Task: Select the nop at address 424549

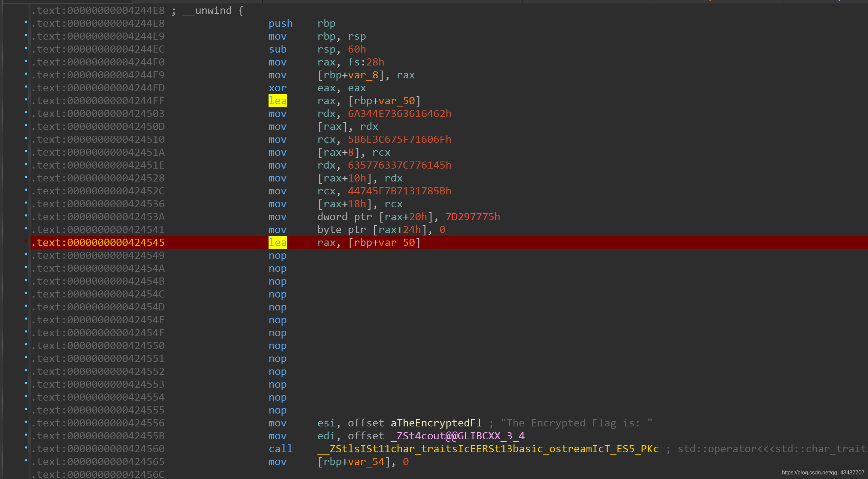Action: 277,255
